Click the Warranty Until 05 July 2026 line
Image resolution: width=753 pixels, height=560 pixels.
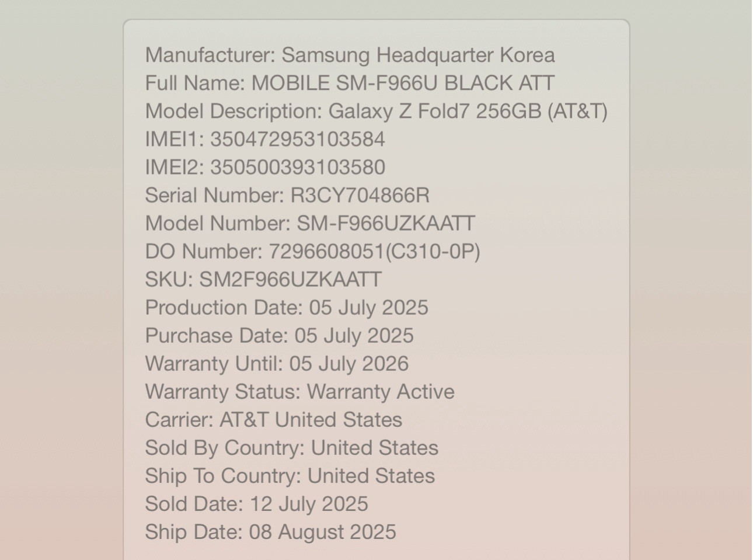[277, 364]
